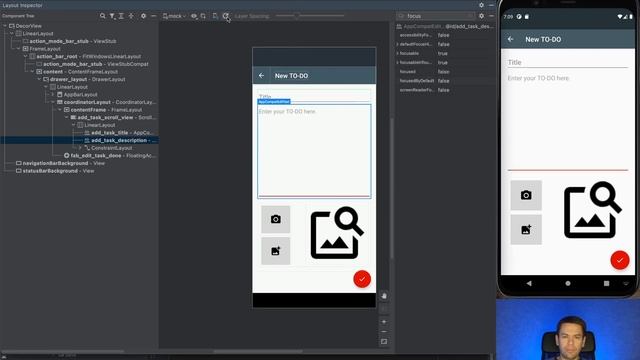Tap red checkmark done button on emulator
The image size is (640, 360).
[x=620, y=260]
